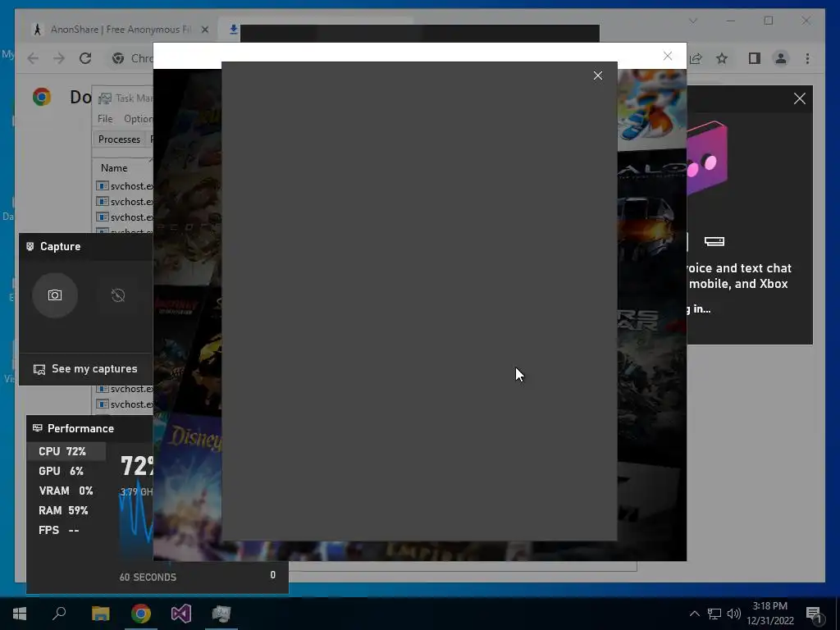Click the voice and text chat heading

(x=738, y=276)
